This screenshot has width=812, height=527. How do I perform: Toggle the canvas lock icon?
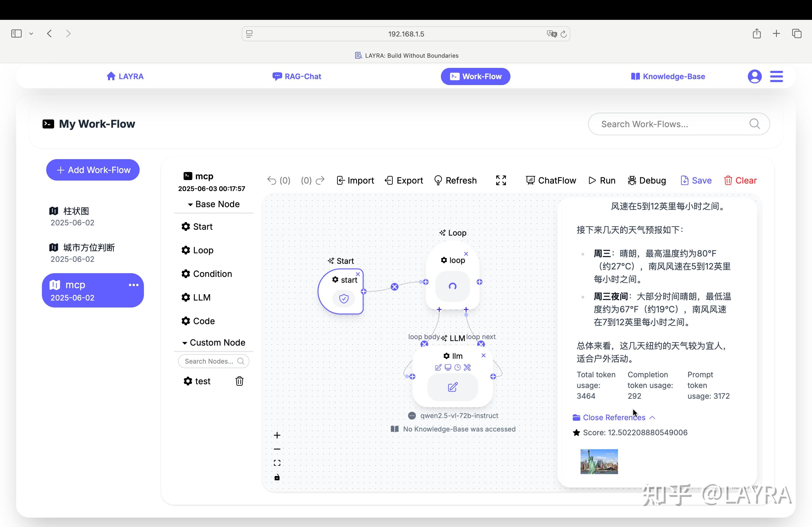click(277, 477)
